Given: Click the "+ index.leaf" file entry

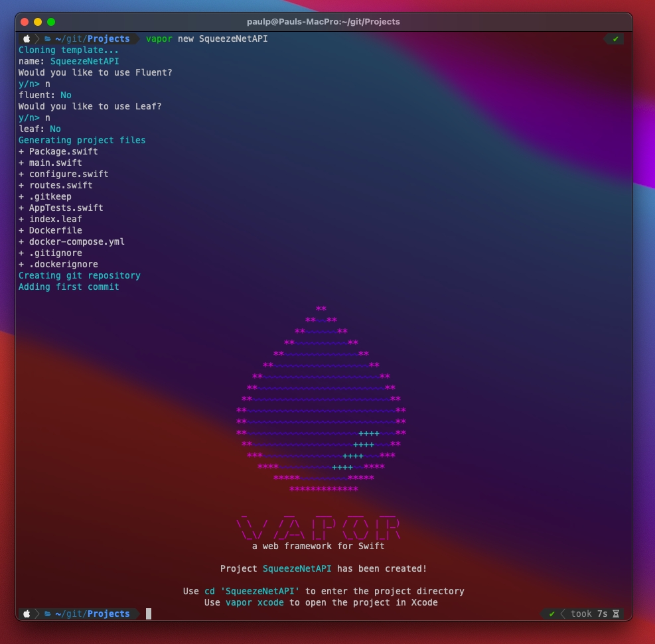Looking at the screenshot, I should 50,219.
